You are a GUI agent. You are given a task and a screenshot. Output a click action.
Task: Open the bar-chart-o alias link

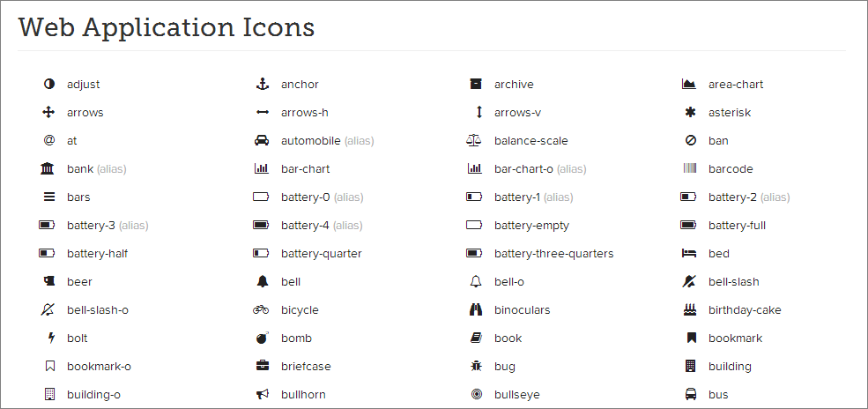pyautogui.click(x=540, y=169)
